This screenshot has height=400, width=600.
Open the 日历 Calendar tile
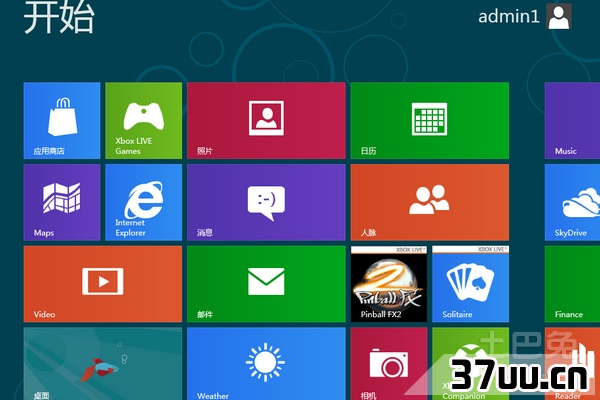(x=430, y=121)
